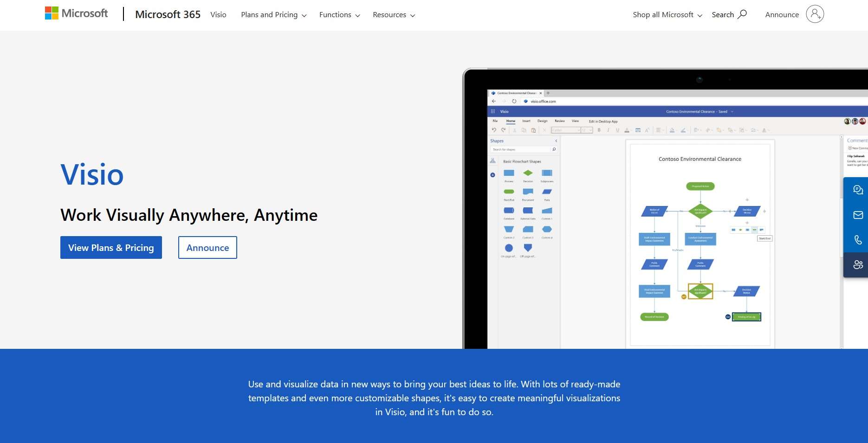
Task: Toggle the Bold button in laptop Visio toolbar
Action: pyautogui.click(x=599, y=130)
